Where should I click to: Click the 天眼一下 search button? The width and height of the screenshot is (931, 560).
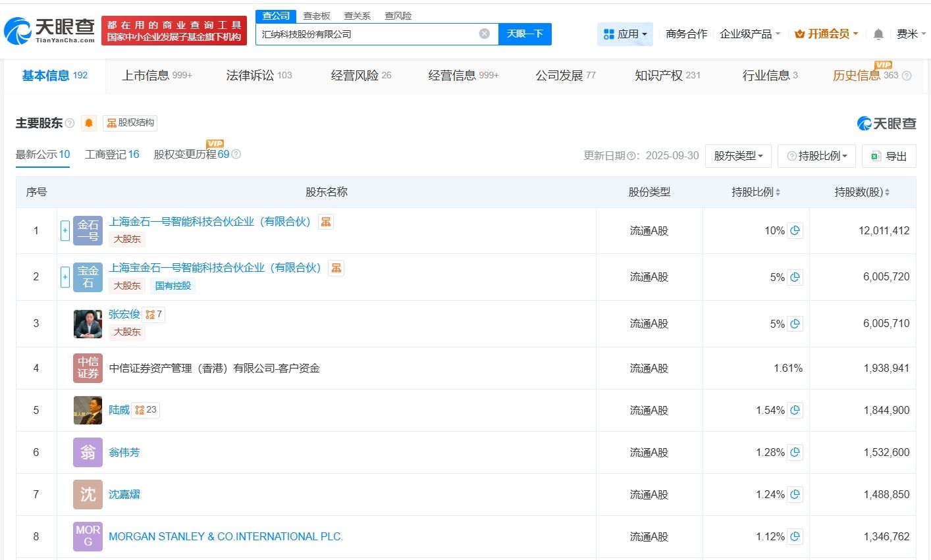525,34
